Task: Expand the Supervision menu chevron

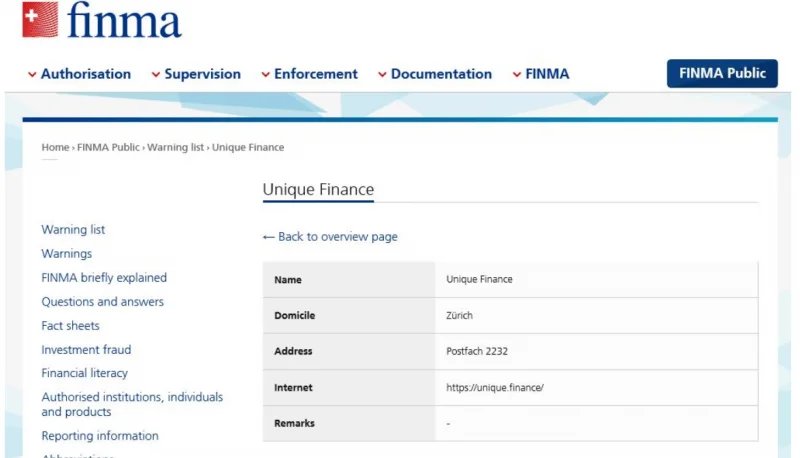Action: [156, 74]
